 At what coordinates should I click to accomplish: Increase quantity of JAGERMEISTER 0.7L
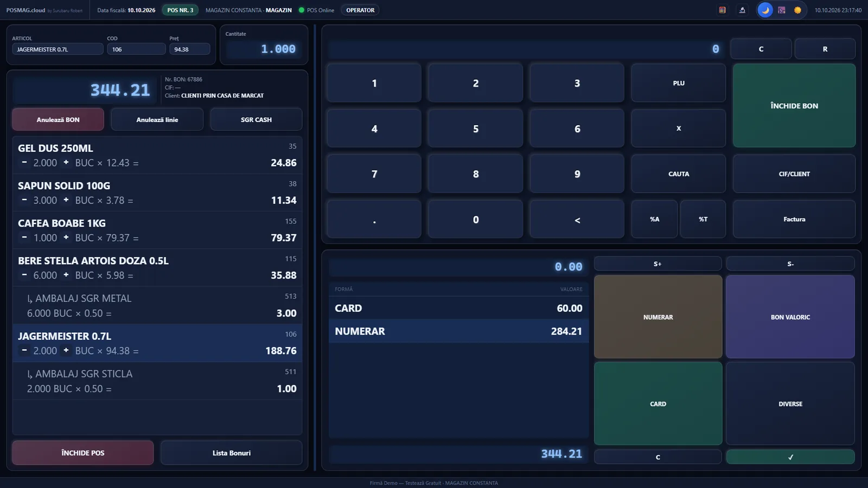(x=66, y=350)
